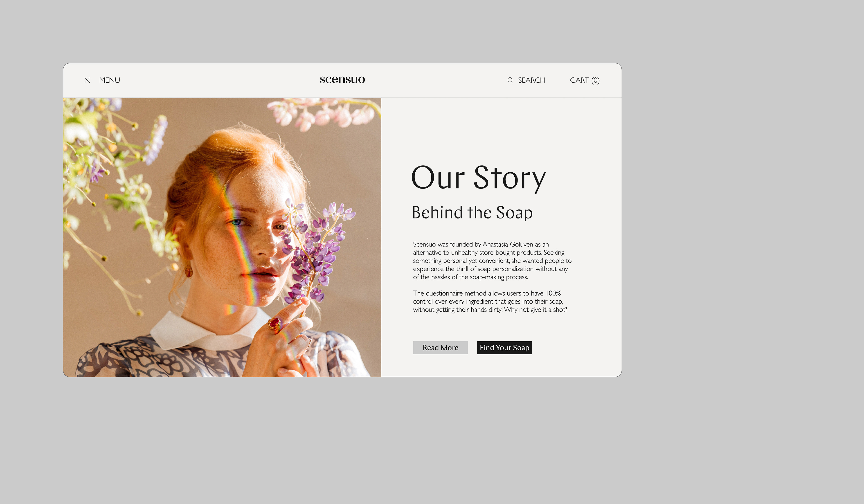Click the Find Your Soap button
Screen dimensions: 864x504
504,348
